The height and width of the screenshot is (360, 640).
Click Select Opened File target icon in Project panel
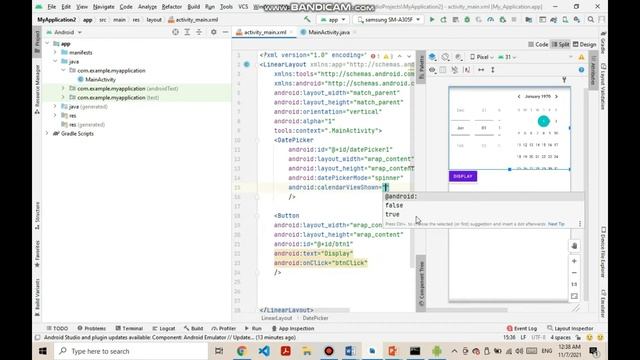[175, 32]
